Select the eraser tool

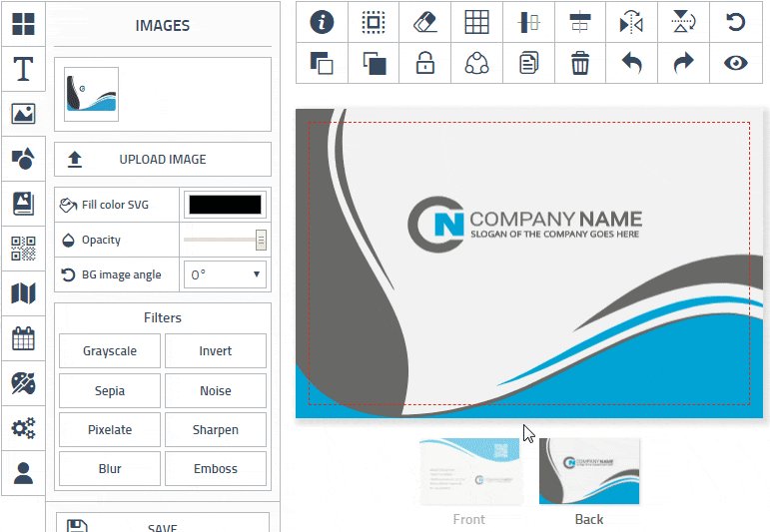tap(425, 22)
